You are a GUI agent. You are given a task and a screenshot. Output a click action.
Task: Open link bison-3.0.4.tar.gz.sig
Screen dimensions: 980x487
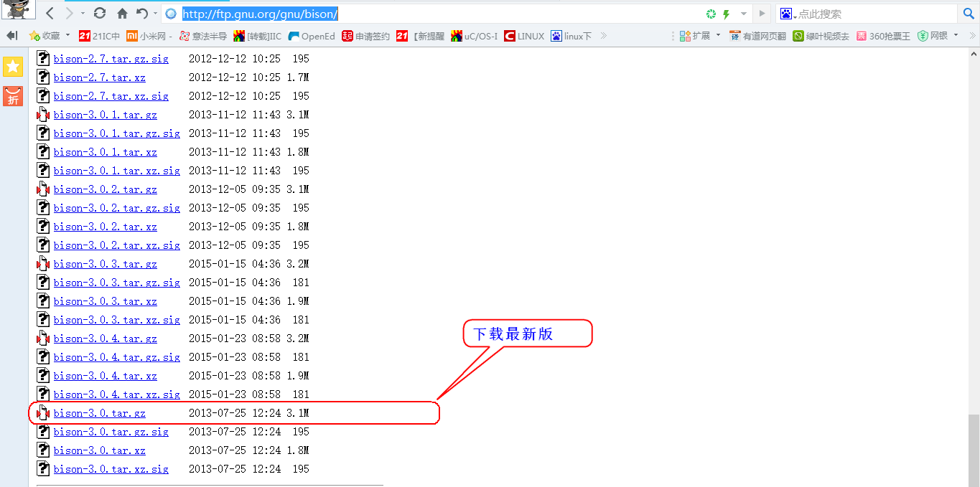pos(117,357)
